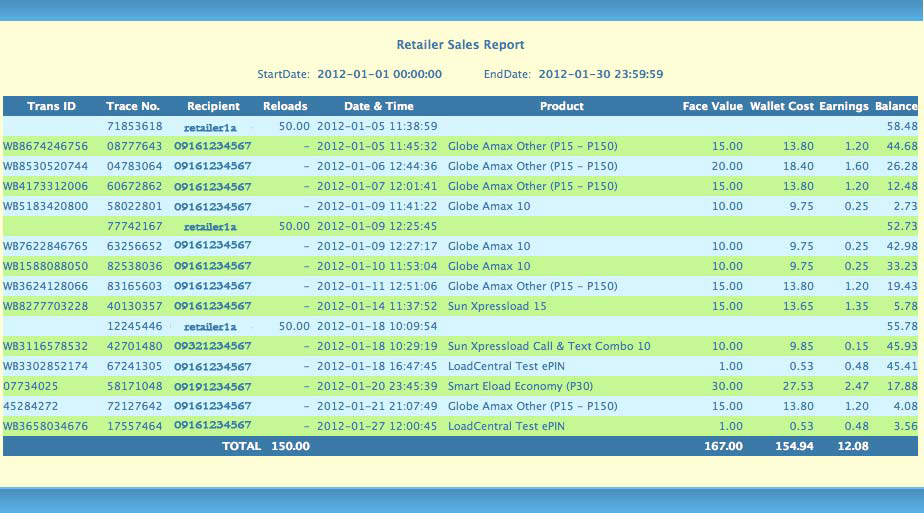Image resolution: width=924 pixels, height=513 pixels.
Task: Select the EndDate value 2012-01-30 23:59:59
Action: pos(601,74)
